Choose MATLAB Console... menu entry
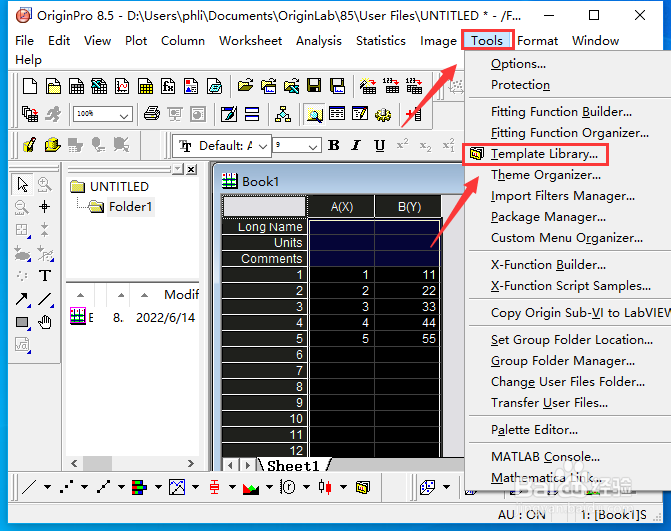The width and height of the screenshot is (671, 531). pyautogui.click(x=545, y=457)
